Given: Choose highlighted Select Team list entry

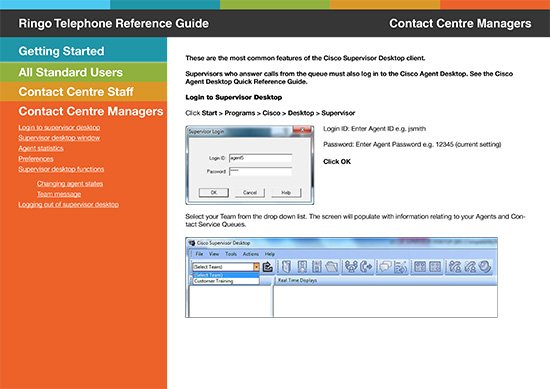Looking at the screenshot, I should 226,275.
